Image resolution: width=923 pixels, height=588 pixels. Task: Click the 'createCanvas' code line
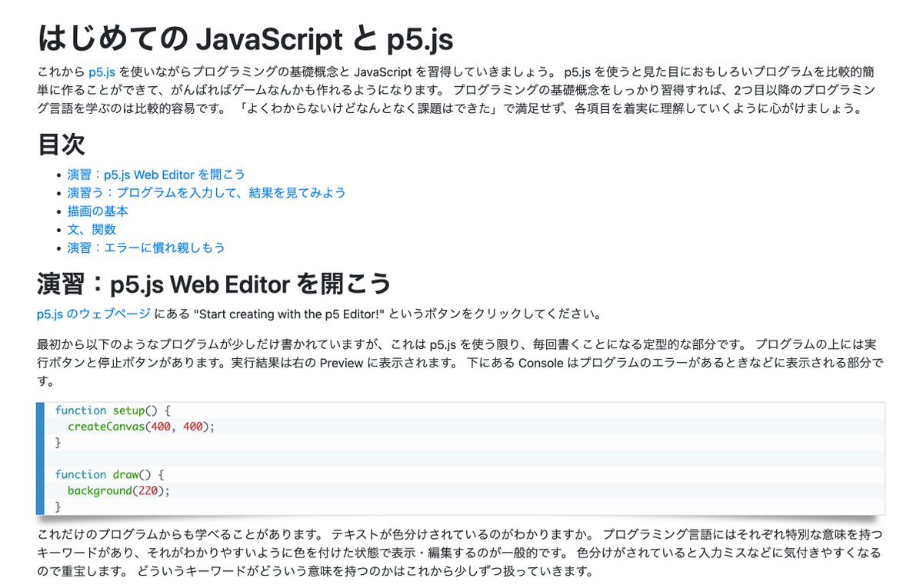click(x=142, y=427)
